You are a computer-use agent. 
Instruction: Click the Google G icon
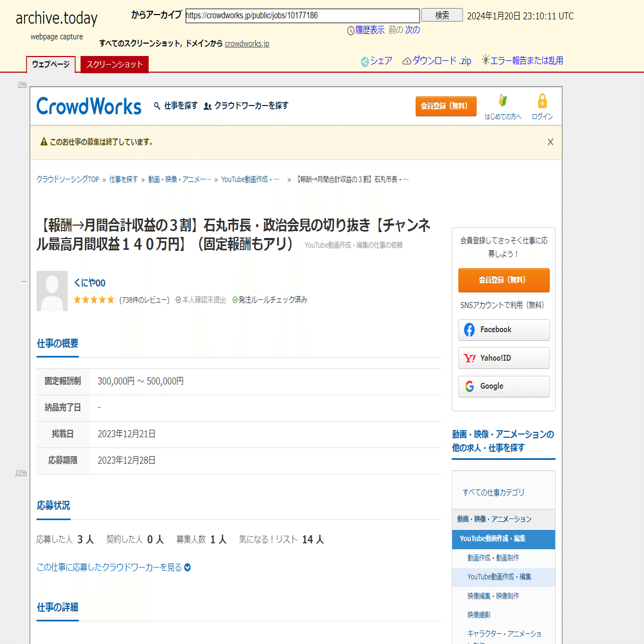coord(470,386)
